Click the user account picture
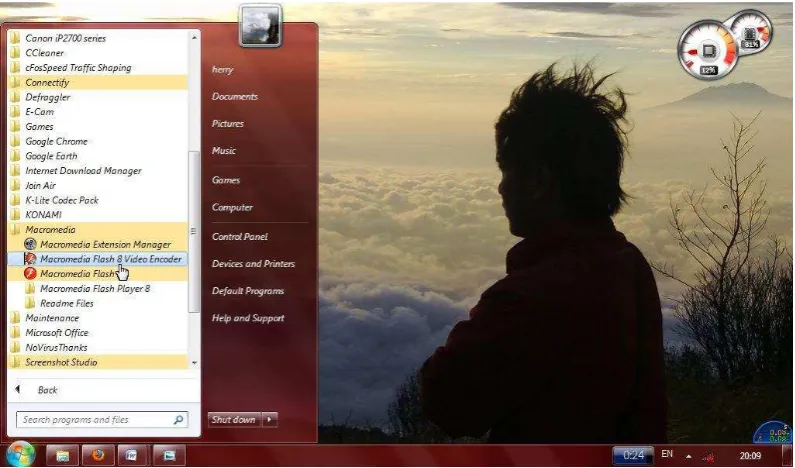795x468 pixels. pyautogui.click(x=260, y=25)
